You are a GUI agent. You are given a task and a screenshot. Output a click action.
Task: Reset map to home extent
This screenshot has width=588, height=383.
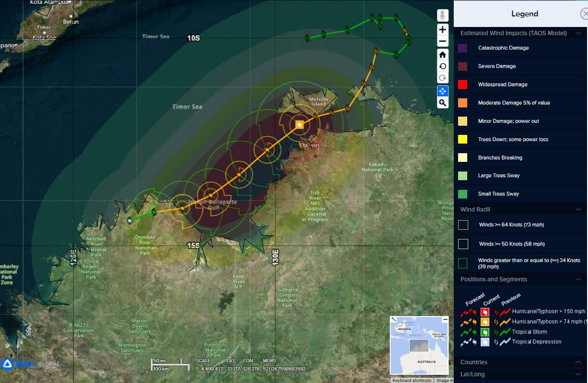tap(443, 54)
